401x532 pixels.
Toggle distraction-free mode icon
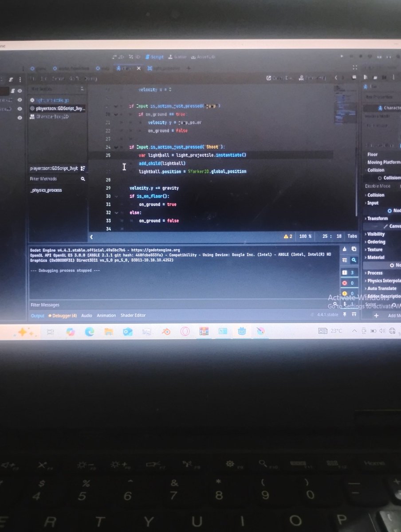pyautogui.click(x=354, y=68)
